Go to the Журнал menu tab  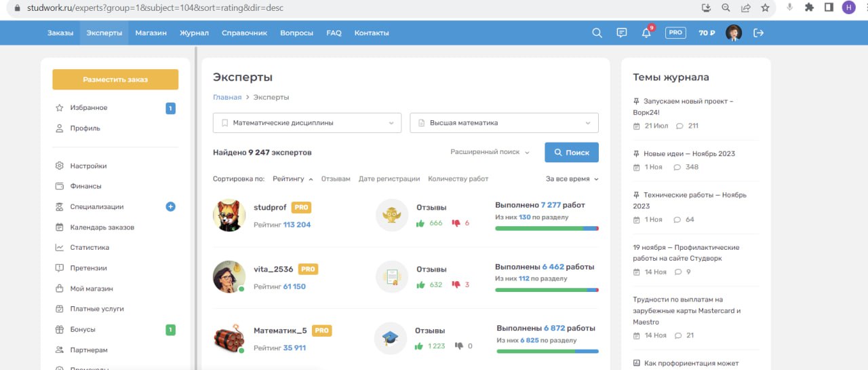tap(194, 33)
